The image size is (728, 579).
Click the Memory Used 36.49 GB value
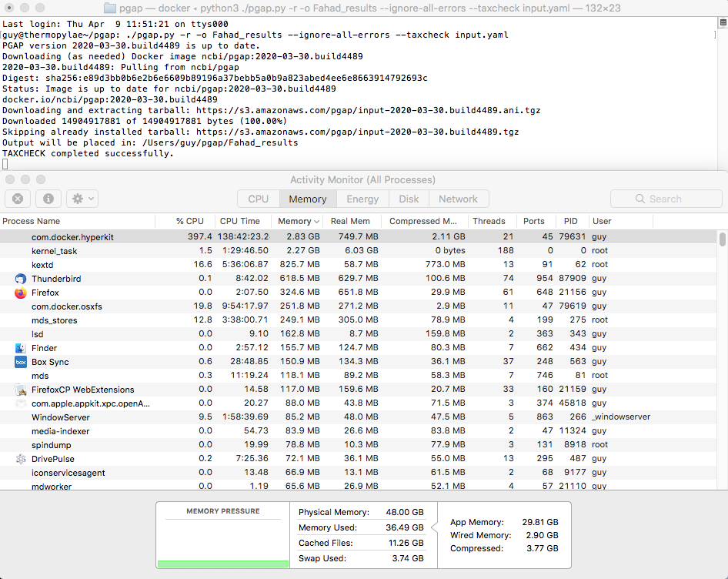tap(405, 527)
